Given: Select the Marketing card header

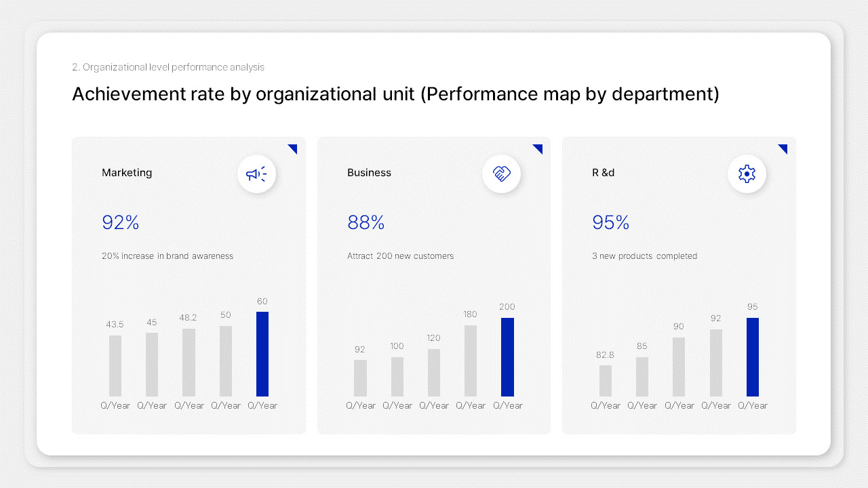Looking at the screenshot, I should (127, 173).
